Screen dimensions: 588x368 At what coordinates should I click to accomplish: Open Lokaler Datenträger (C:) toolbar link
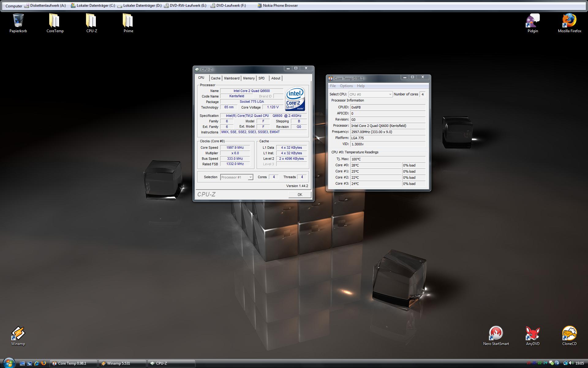93,6
